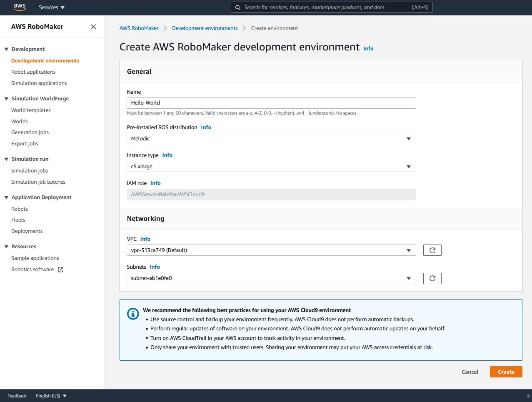Collapse the Resources section

click(x=6, y=247)
